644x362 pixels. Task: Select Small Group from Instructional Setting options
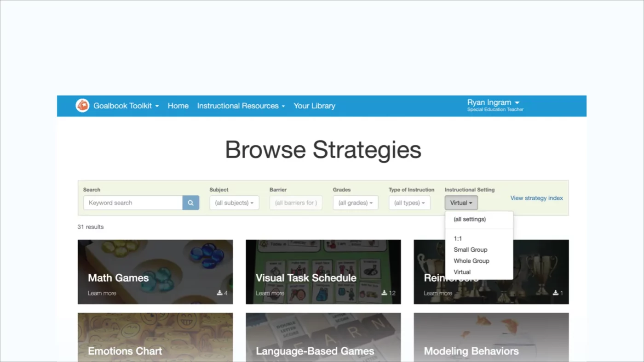[470, 249]
